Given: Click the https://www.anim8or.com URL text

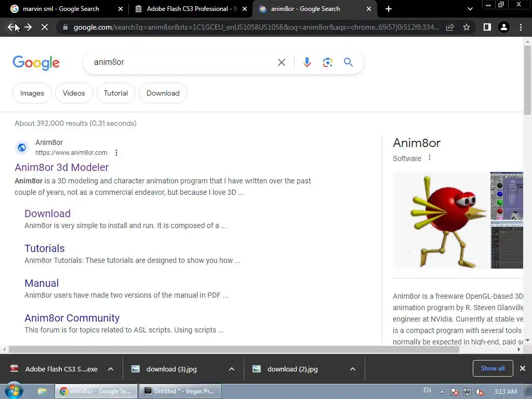Looking at the screenshot, I should (71, 153).
